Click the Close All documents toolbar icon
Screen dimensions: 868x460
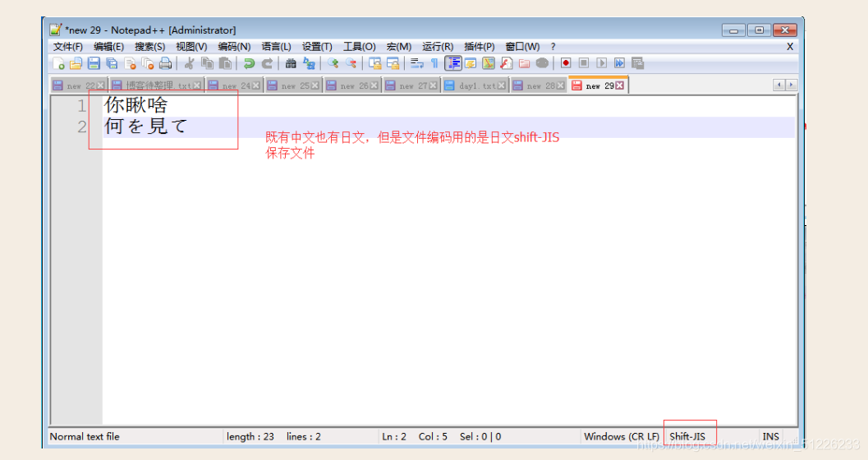tap(148, 63)
